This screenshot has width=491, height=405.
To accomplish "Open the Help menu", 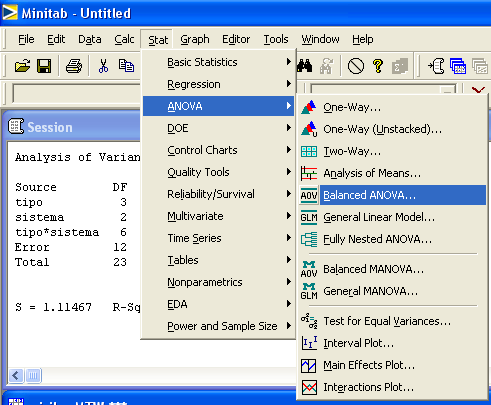I will pyautogui.click(x=363, y=39).
